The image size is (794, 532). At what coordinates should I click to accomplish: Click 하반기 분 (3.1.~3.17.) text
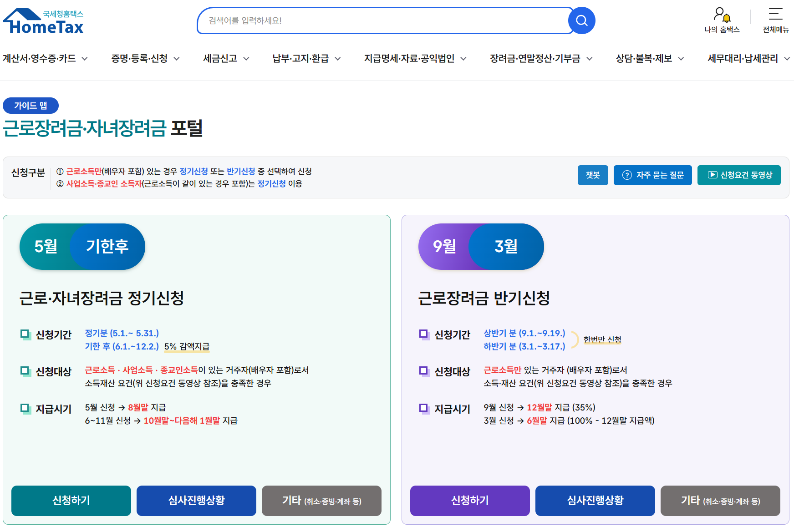pos(524,346)
